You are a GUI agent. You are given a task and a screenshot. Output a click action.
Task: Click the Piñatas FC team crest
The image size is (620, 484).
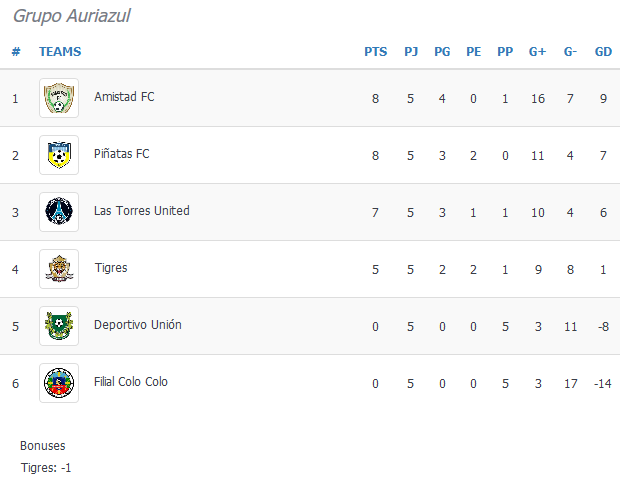pyautogui.click(x=59, y=155)
